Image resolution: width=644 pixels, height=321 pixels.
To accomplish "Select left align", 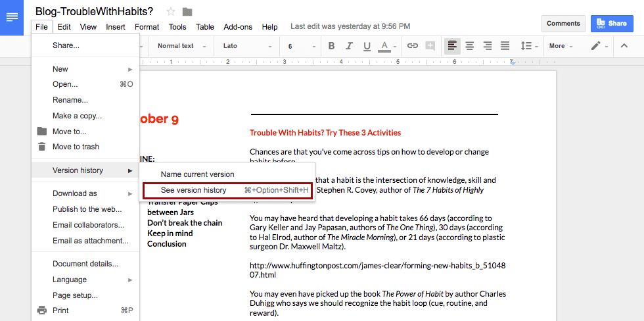I will click(452, 46).
